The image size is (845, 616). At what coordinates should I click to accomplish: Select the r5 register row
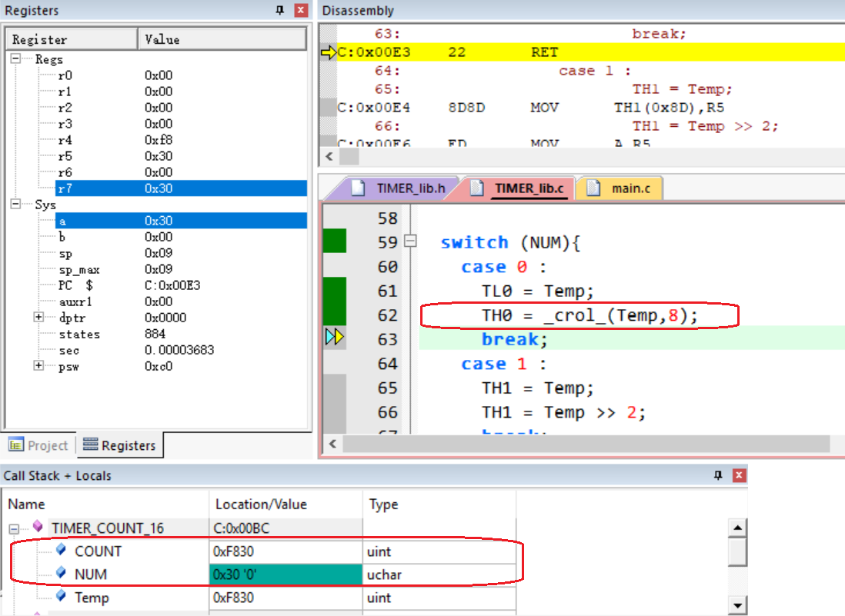pos(181,156)
